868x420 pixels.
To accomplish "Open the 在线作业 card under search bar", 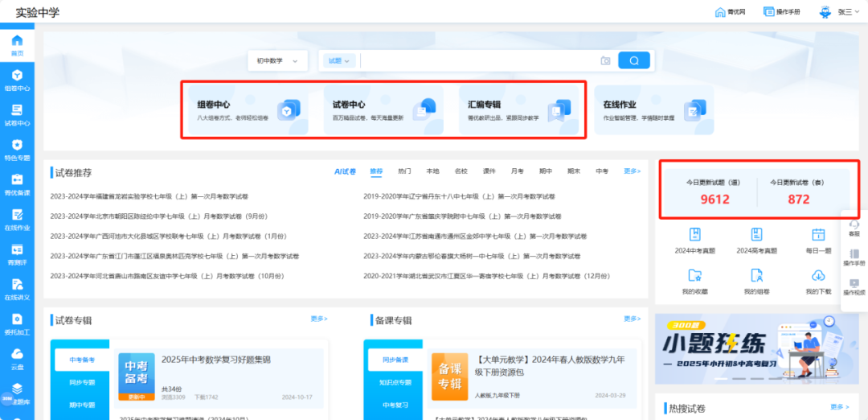I will (654, 109).
